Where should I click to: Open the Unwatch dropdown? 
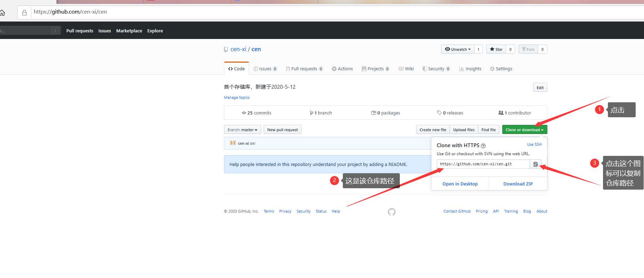coord(457,49)
